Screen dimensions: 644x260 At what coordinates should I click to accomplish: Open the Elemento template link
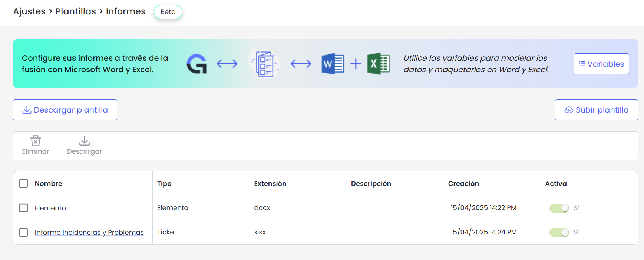click(x=50, y=208)
